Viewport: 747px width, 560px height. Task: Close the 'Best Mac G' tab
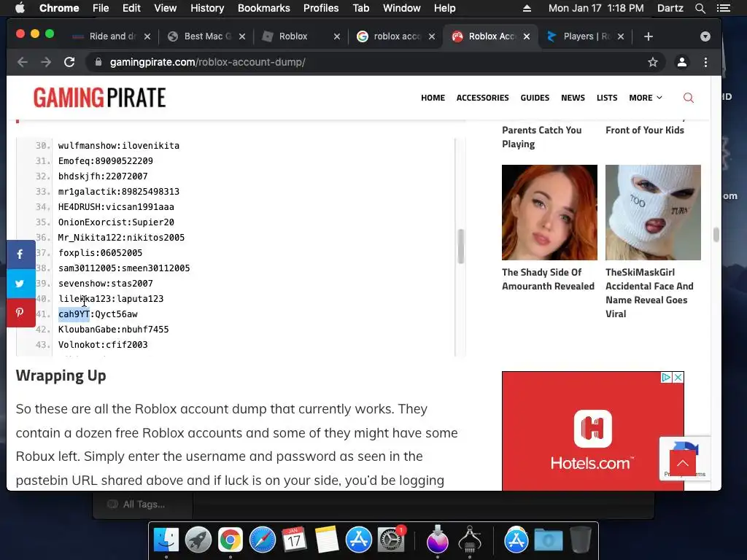(242, 36)
